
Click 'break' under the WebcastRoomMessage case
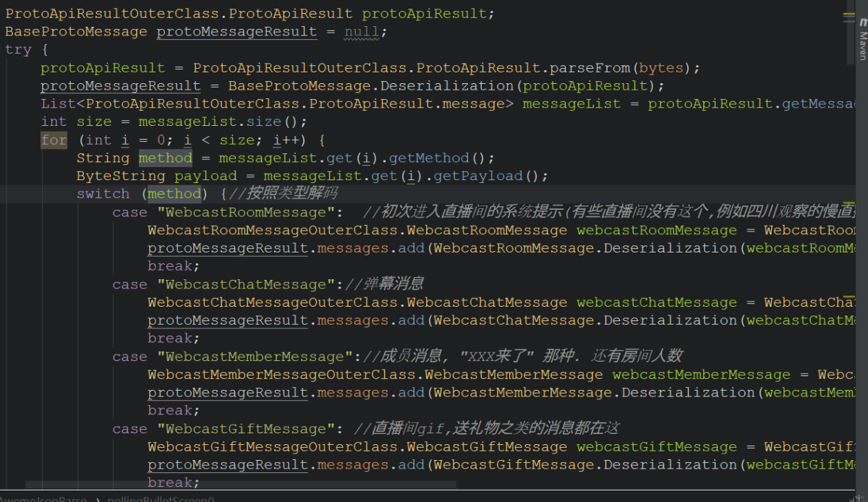(170, 266)
